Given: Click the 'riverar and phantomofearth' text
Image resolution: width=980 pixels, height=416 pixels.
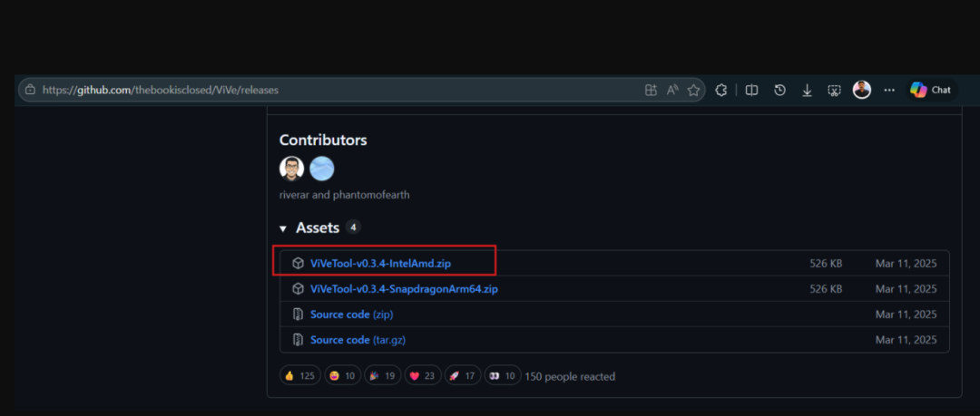Looking at the screenshot, I should [x=345, y=195].
